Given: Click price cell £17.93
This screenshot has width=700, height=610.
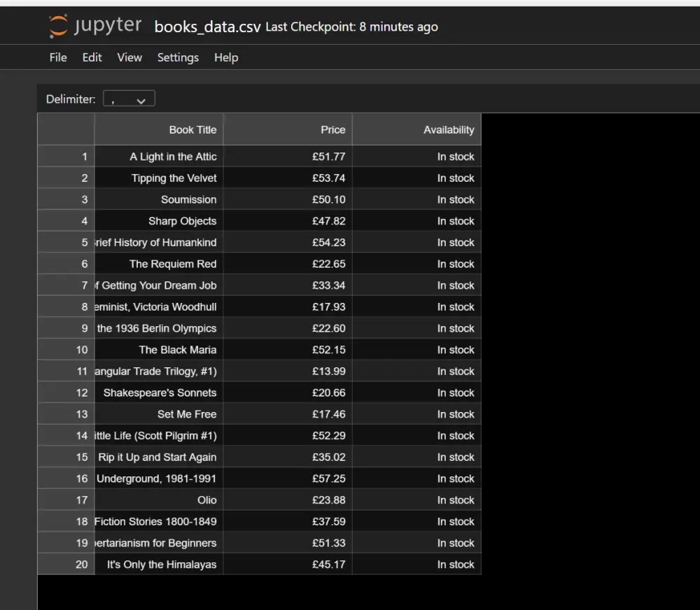Looking at the screenshot, I should click(288, 307).
